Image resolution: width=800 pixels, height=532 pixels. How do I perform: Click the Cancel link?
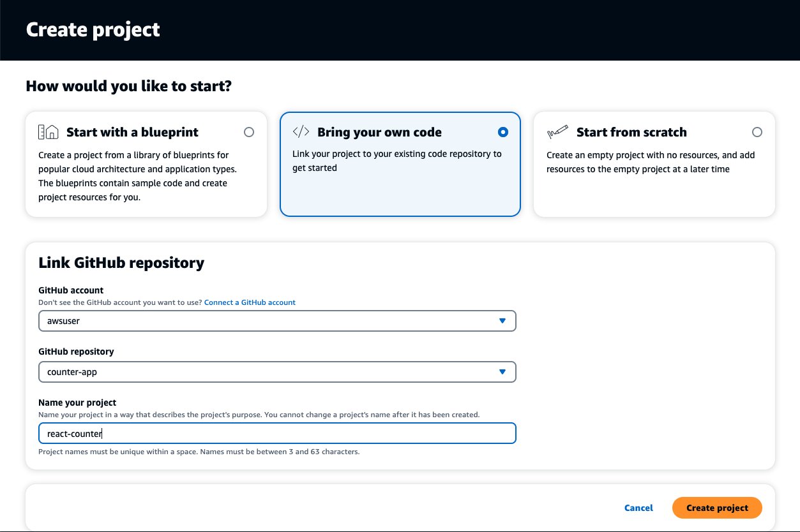tap(638, 508)
